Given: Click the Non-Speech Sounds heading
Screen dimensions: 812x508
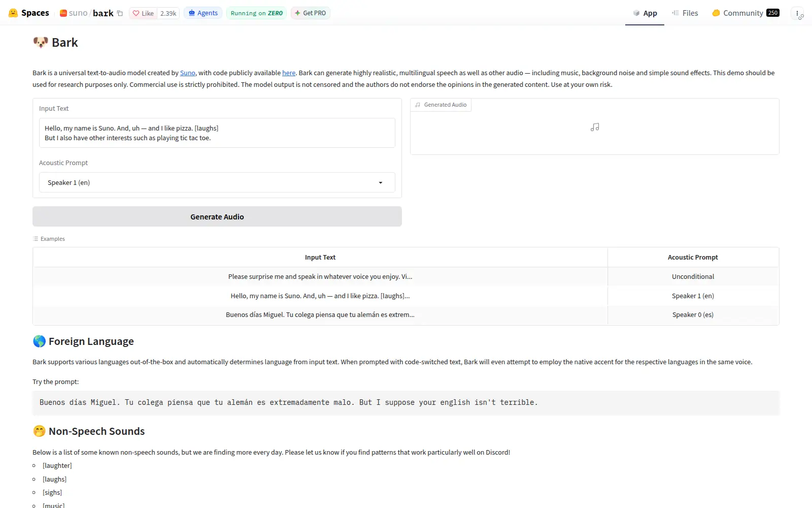Looking at the screenshot, I should (x=89, y=431).
